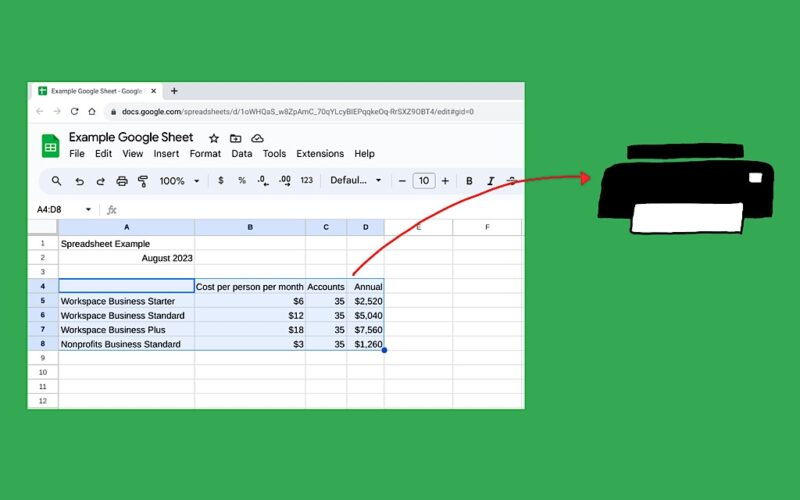
Task: Click the print icon in toolbar
Action: click(x=122, y=181)
